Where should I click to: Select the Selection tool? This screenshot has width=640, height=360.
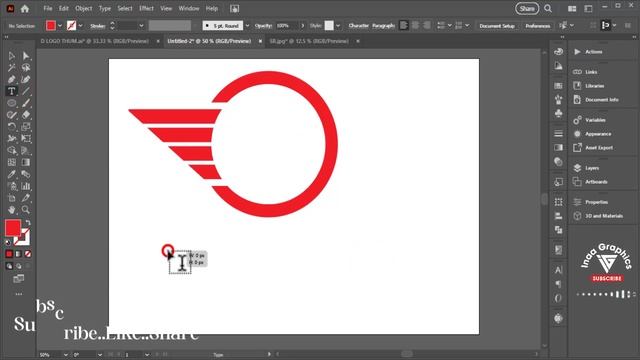(x=11, y=56)
